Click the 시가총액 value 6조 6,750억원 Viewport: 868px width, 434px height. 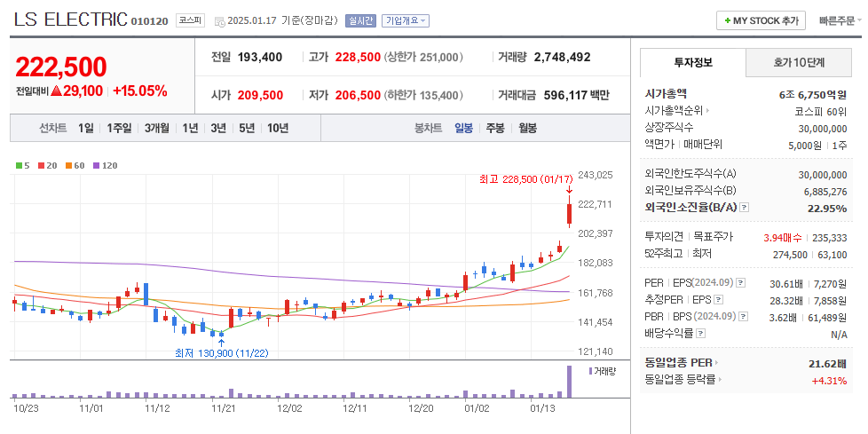coord(813,94)
